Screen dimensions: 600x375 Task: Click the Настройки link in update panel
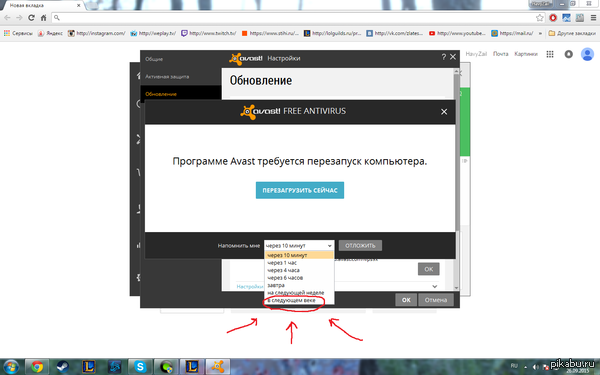[x=249, y=286]
